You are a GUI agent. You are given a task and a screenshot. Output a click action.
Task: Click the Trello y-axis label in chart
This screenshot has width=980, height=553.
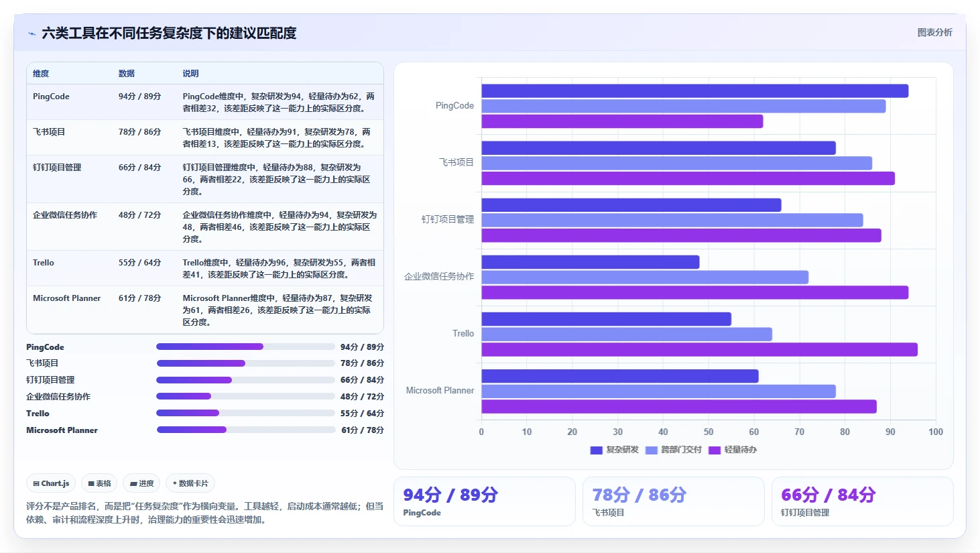click(x=463, y=333)
